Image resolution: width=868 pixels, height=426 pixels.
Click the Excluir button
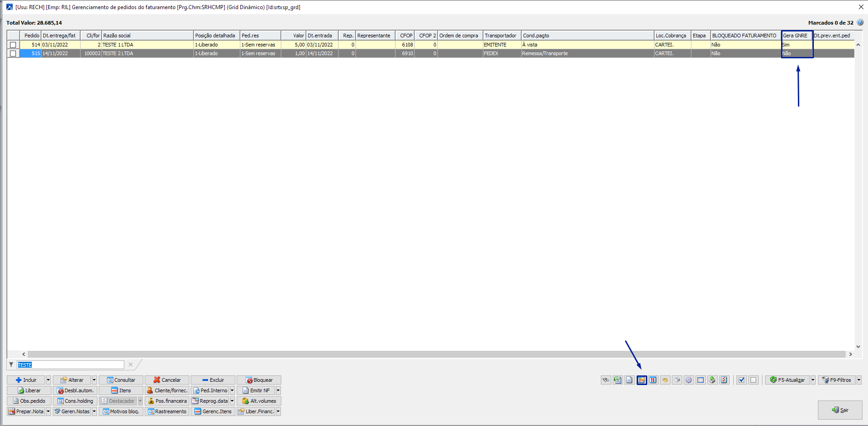(213, 380)
